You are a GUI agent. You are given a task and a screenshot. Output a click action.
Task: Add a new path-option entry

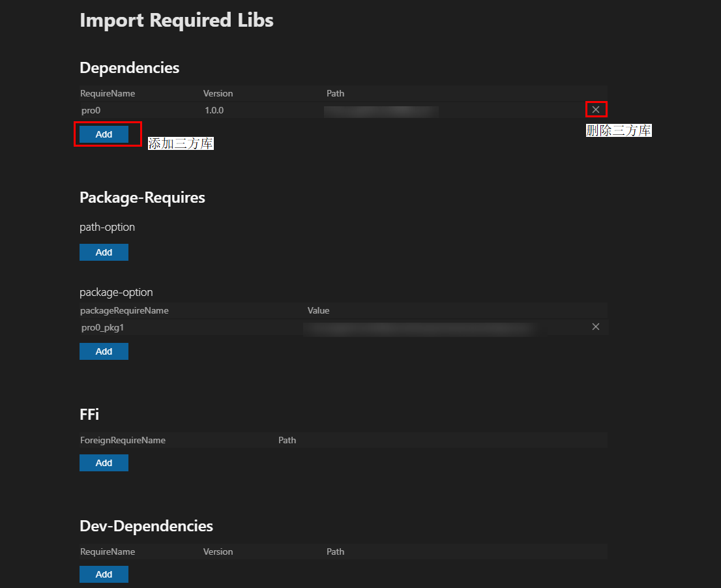tap(104, 252)
